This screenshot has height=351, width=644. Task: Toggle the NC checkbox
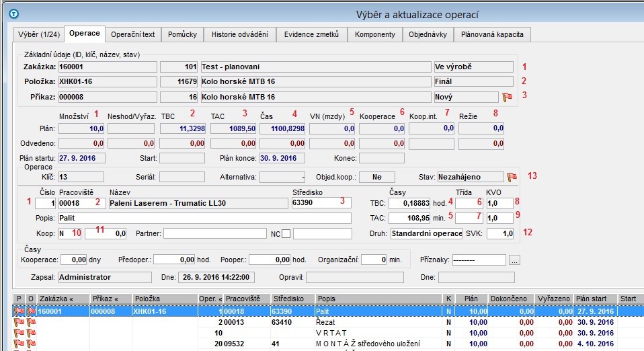tap(286, 234)
